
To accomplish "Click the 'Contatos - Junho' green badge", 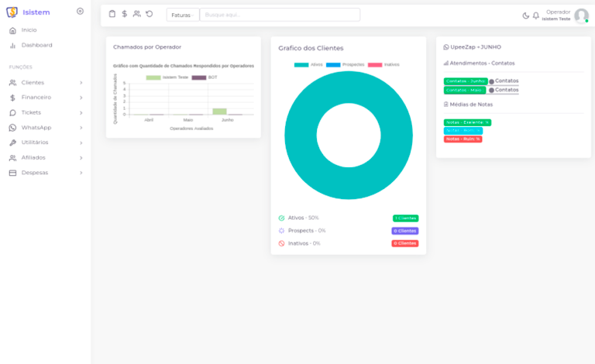I will point(465,81).
